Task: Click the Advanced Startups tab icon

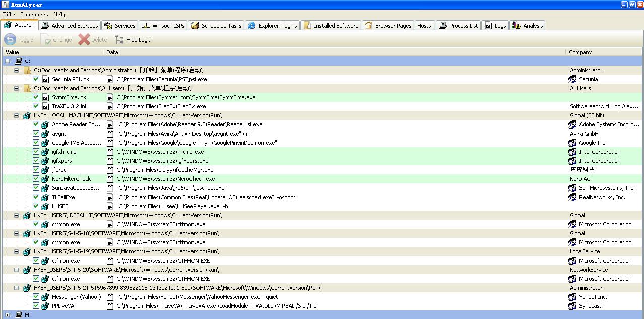Action: (x=45, y=25)
